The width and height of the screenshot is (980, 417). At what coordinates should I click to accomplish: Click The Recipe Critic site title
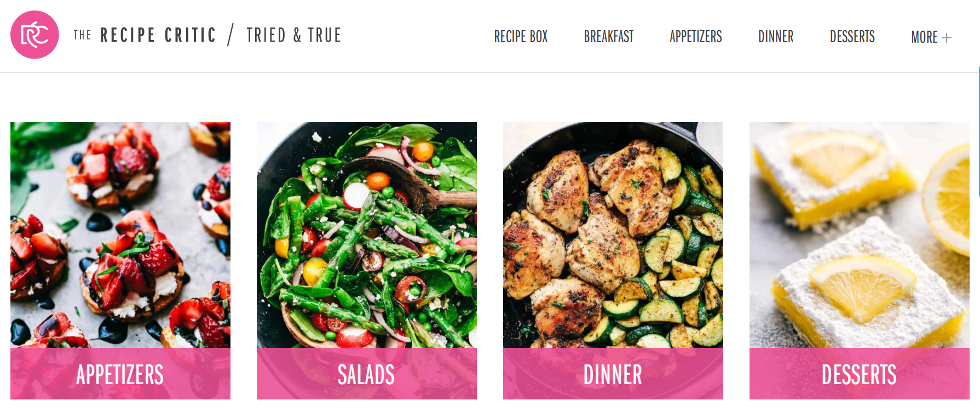tap(145, 35)
